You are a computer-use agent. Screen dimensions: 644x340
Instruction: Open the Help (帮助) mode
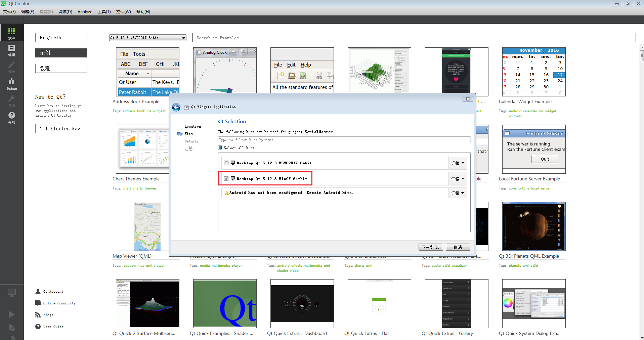coord(12,117)
